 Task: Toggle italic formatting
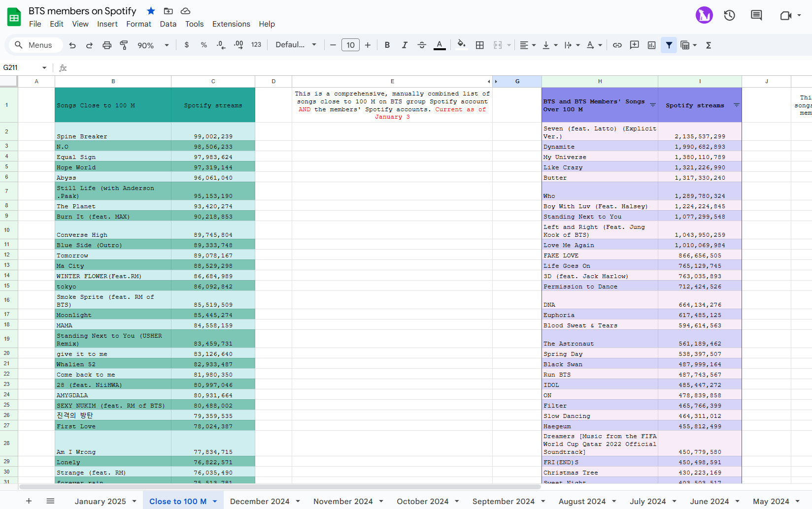pos(405,45)
